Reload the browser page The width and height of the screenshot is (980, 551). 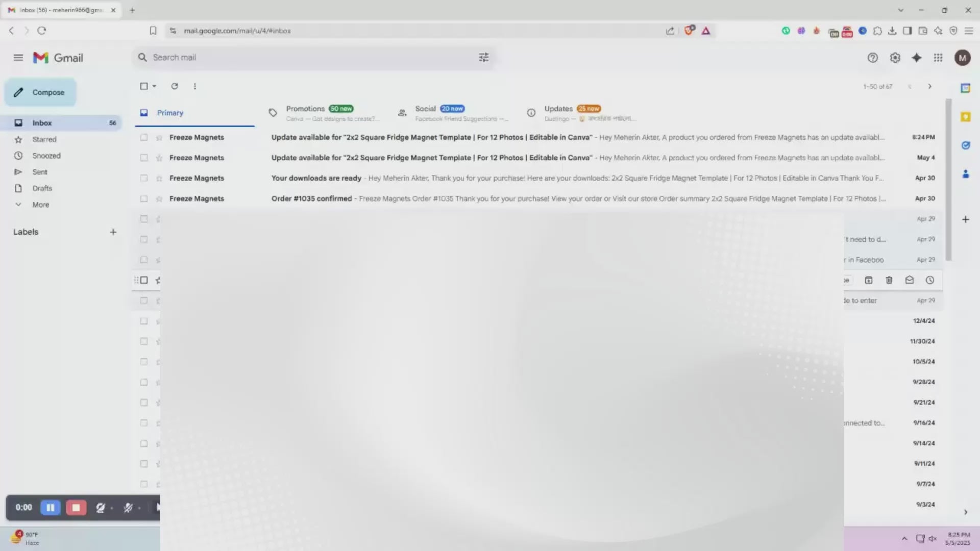pos(42,31)
